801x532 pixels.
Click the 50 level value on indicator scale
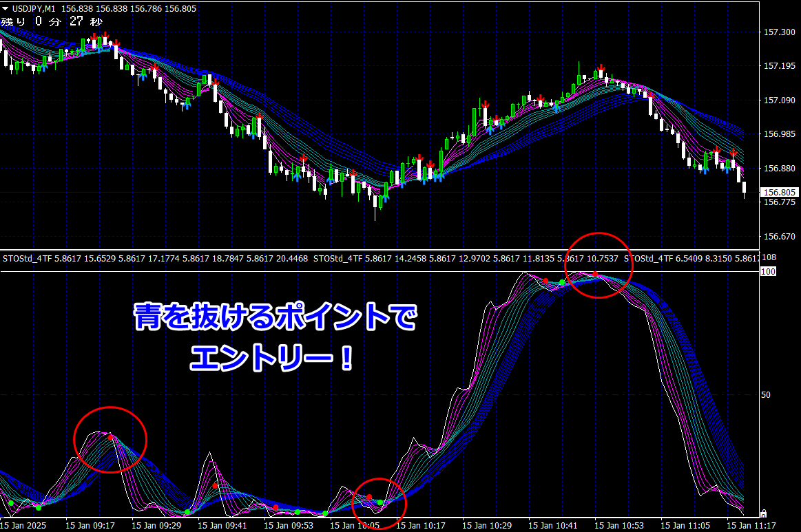click(766, 394)
